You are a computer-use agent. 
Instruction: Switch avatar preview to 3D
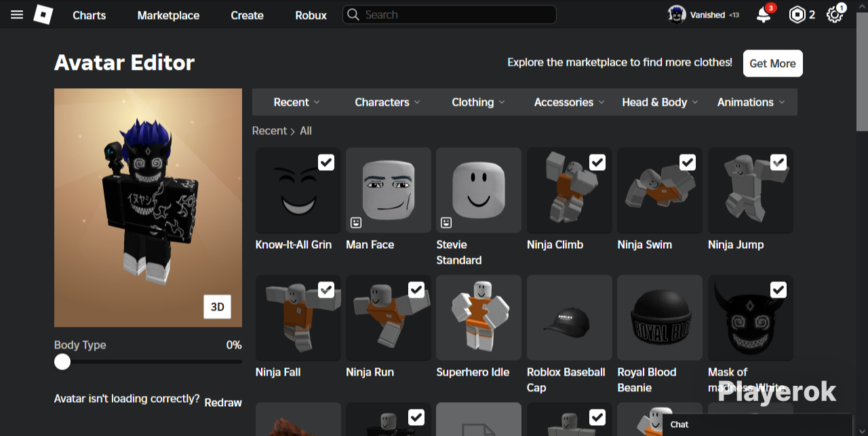click(217, 306)
